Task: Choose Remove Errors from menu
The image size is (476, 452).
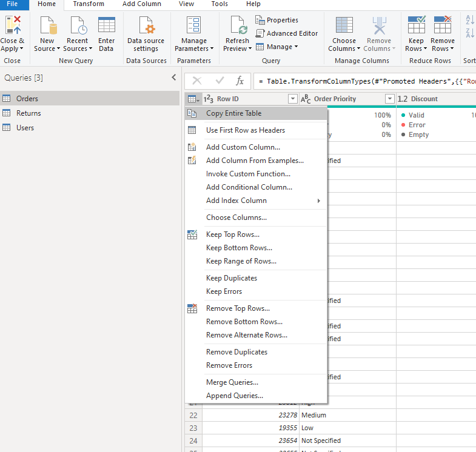Action: pos(256,366)
